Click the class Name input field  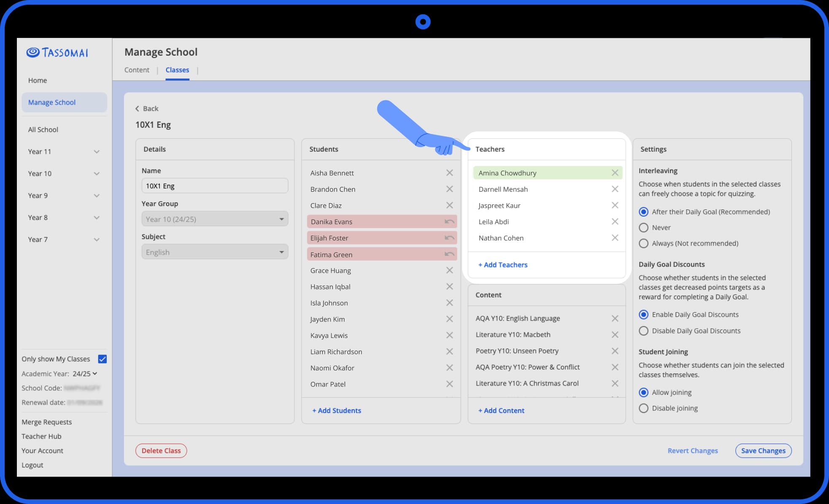(x=215, y=186)
